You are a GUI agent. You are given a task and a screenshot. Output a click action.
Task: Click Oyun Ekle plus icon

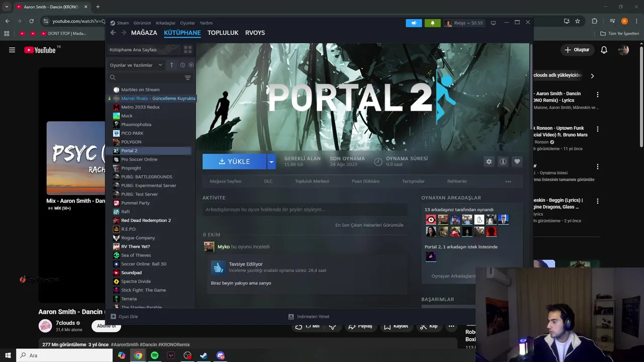tap(113, 317)
